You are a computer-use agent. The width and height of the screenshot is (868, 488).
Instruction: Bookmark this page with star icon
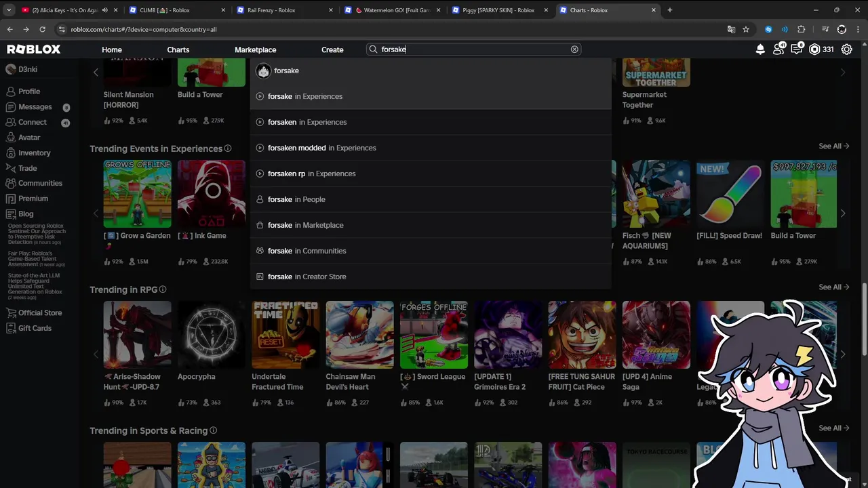pyautogui.click(x=746, y=29)
